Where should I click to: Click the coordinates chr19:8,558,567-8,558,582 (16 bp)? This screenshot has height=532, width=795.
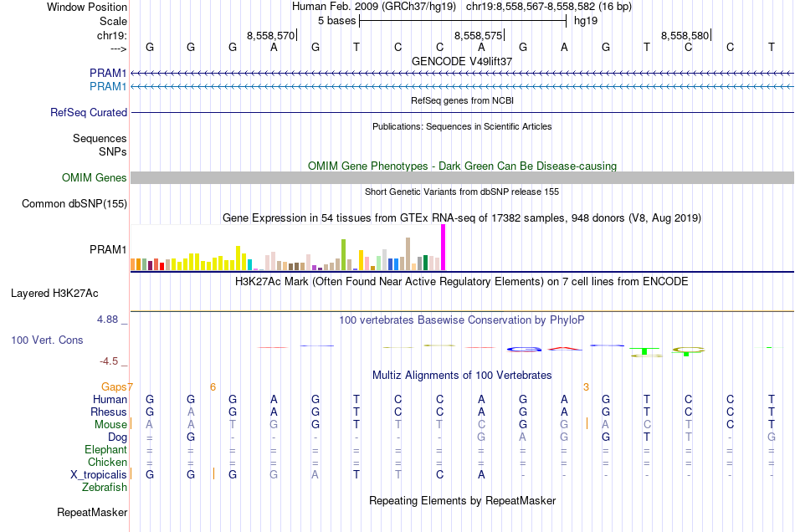click(549, 7)
